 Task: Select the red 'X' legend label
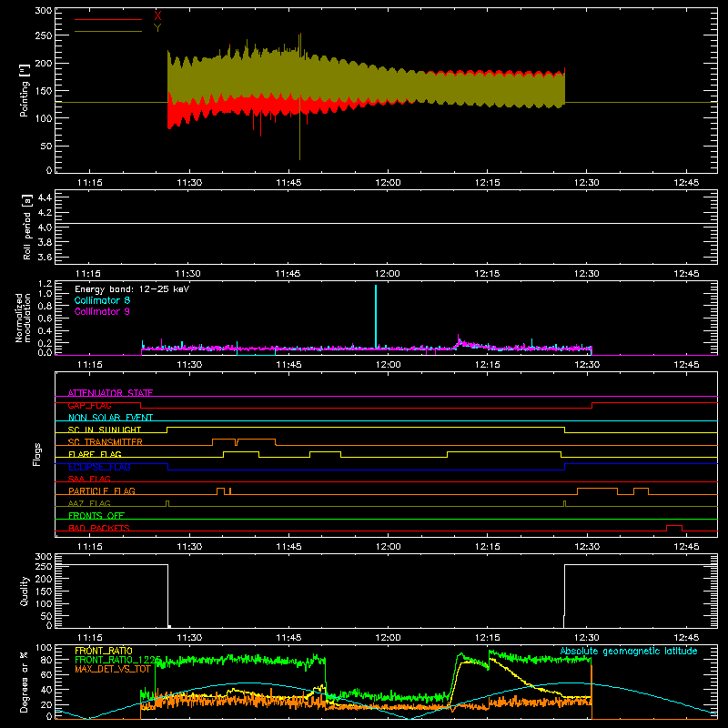157,16
